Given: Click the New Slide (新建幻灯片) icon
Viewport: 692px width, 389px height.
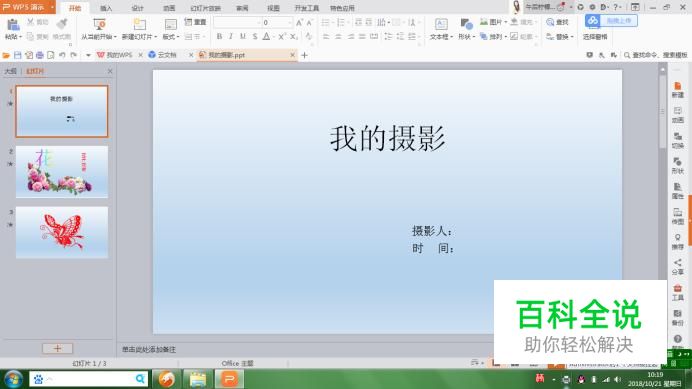Looking at the screenshot, I should coord(139,24).
